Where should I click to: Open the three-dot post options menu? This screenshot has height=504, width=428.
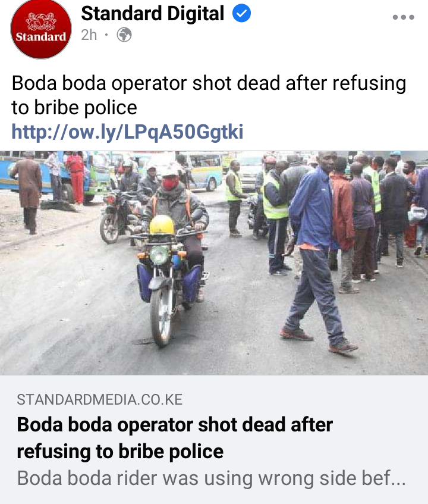(x=403, y=17)
